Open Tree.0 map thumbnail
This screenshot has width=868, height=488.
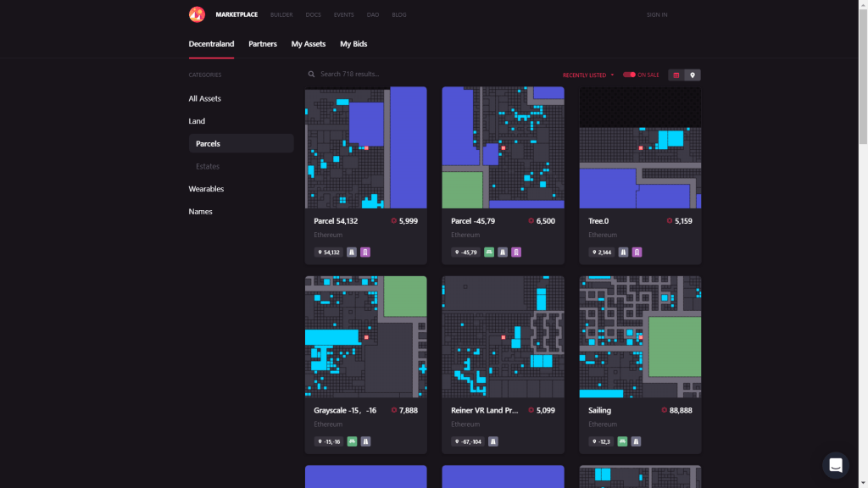[640, 147]
